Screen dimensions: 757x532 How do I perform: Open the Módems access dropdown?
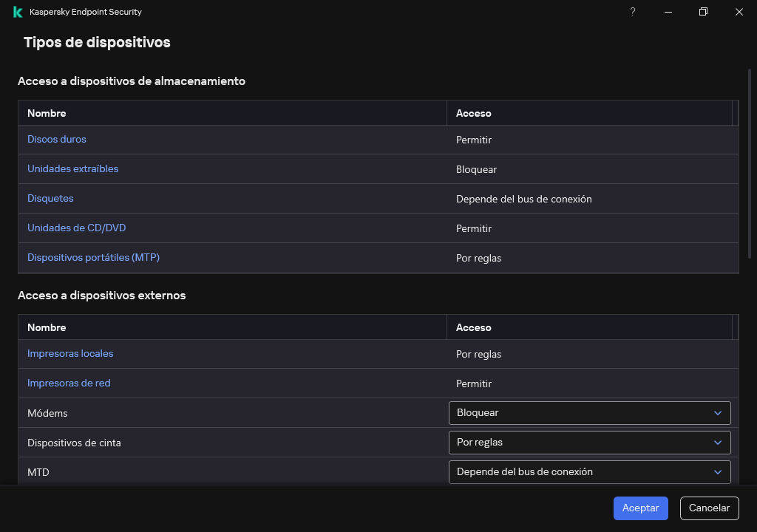coord(589,412)
